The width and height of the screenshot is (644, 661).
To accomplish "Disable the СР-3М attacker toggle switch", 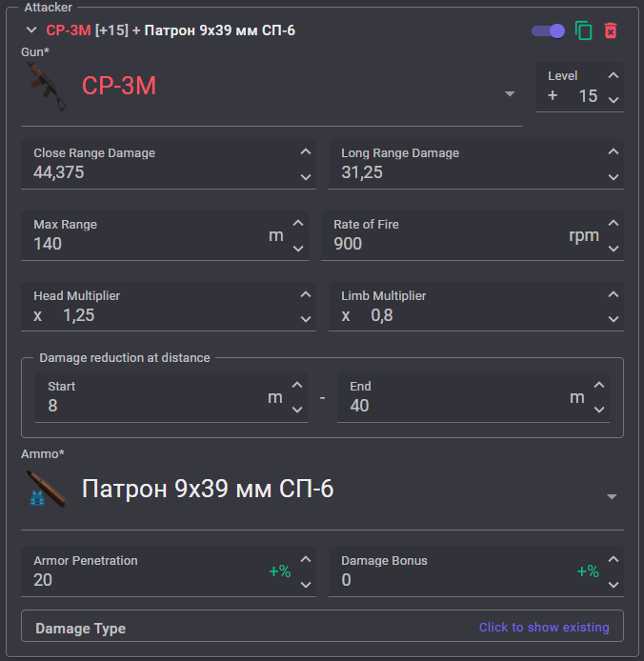I will (x=548, y=30).
